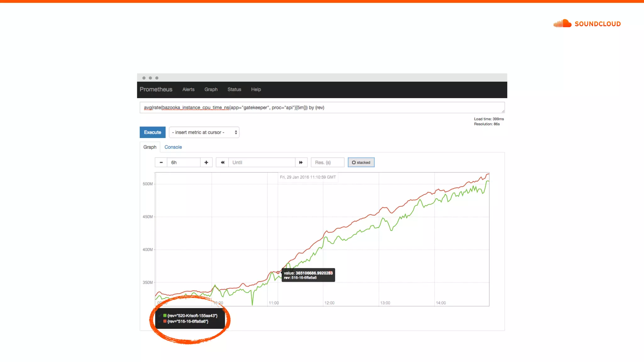The image size is (644, 362).
Task: Click the Res. (s) resolution field
Action: coord(327,162)
